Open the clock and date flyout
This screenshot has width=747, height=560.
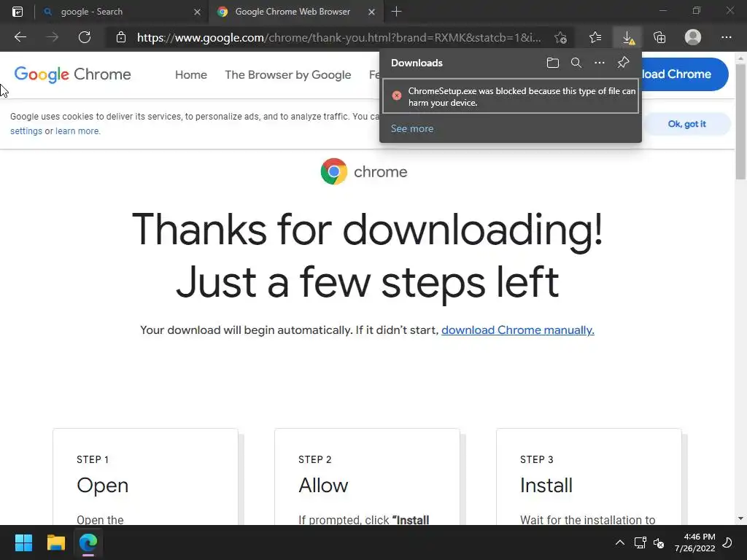(694, 542)
